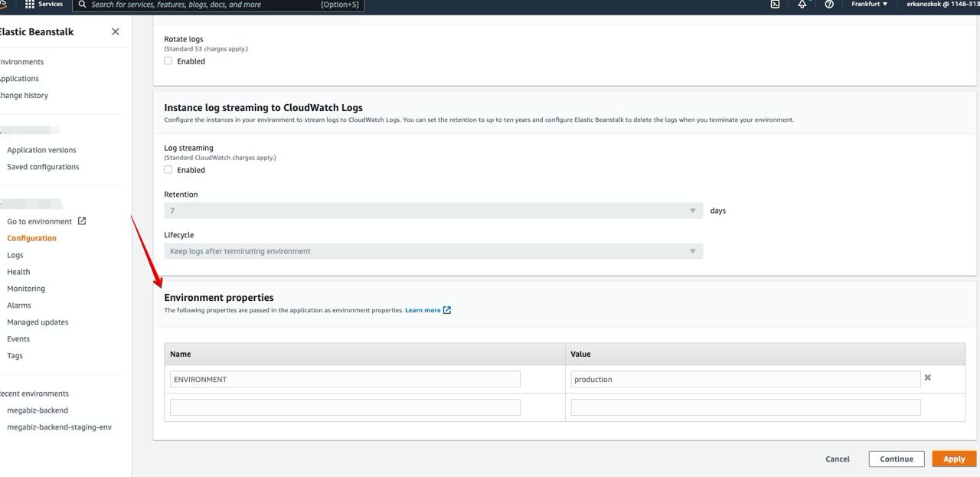Open Events in the sidebar
The height and width of the screenshot is (477, 980).
tap(18, 339)
